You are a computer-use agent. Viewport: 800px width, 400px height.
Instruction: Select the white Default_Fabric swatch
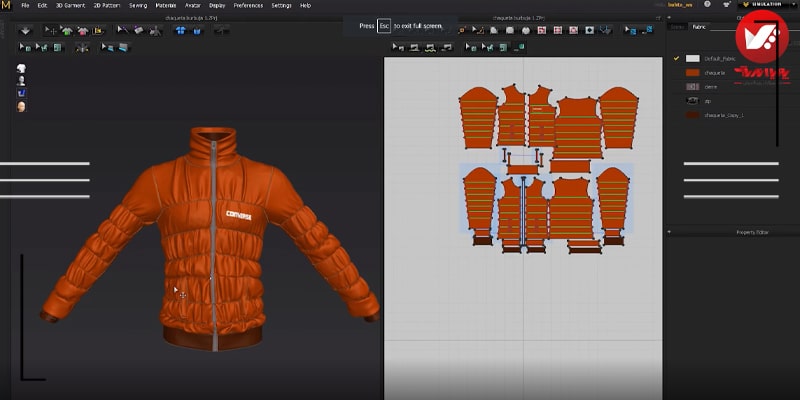click(692, 59)
